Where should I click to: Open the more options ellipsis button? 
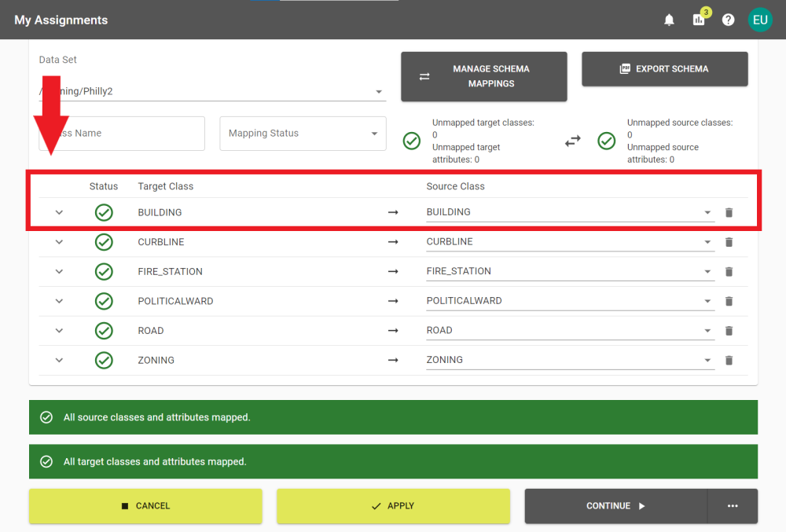click(x=733, y=506)
